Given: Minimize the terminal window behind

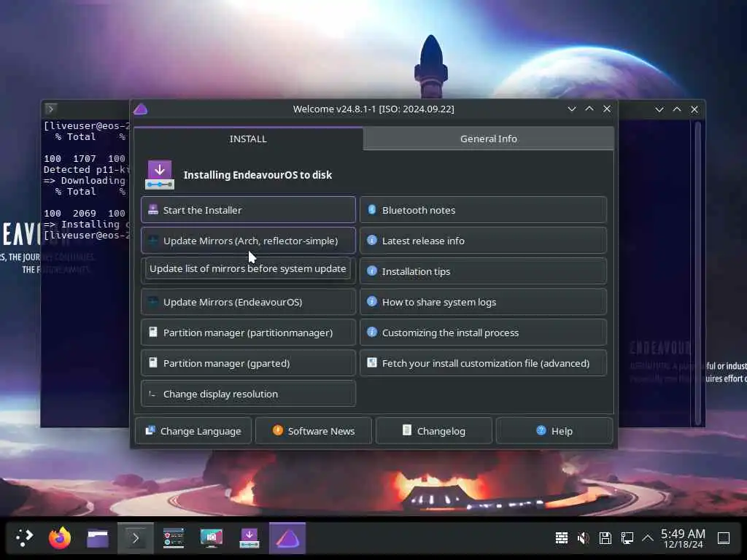Looking at the screenshot, I should point(659,109).
